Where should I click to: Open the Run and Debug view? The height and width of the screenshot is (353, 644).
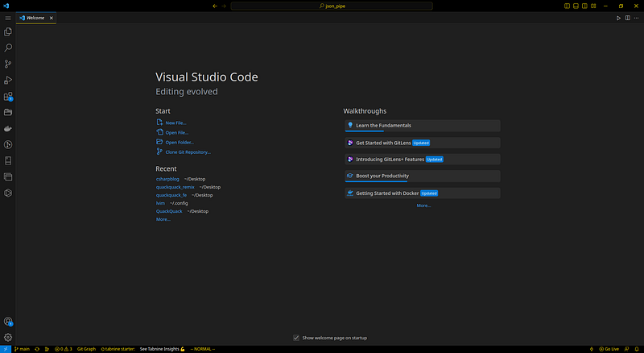pyautogui.click(x=8, y=80)
